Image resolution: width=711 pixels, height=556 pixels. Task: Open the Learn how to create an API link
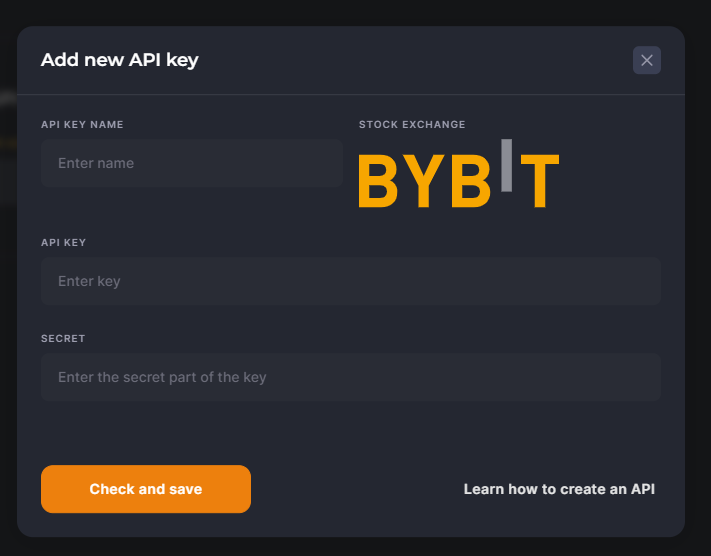[x=559, y=489]
